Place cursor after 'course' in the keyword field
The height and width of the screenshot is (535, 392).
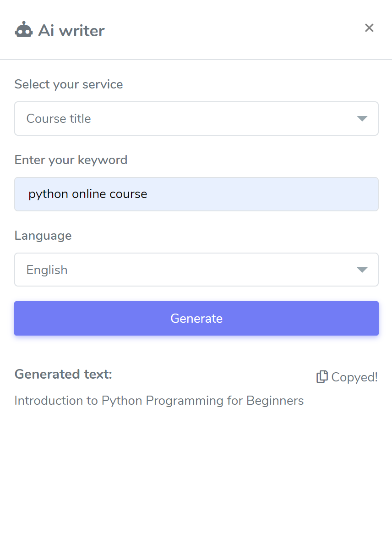[148, 194]
